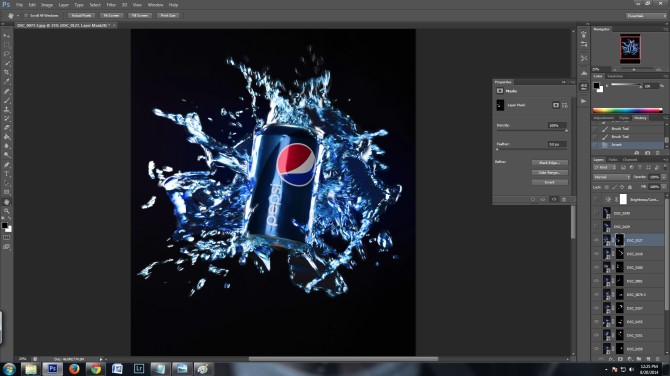Select the Move tool
This screenshot has height=376, width=670.
pos(6,35)
